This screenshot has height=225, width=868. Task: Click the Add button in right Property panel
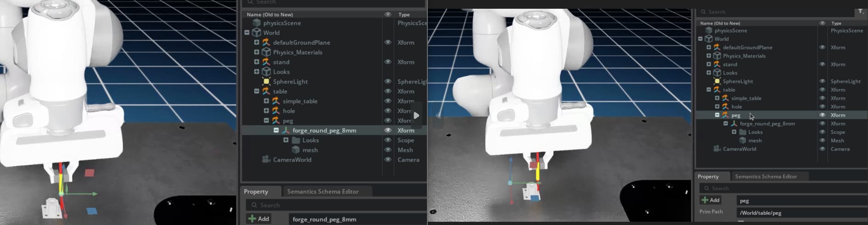[711, 200]
